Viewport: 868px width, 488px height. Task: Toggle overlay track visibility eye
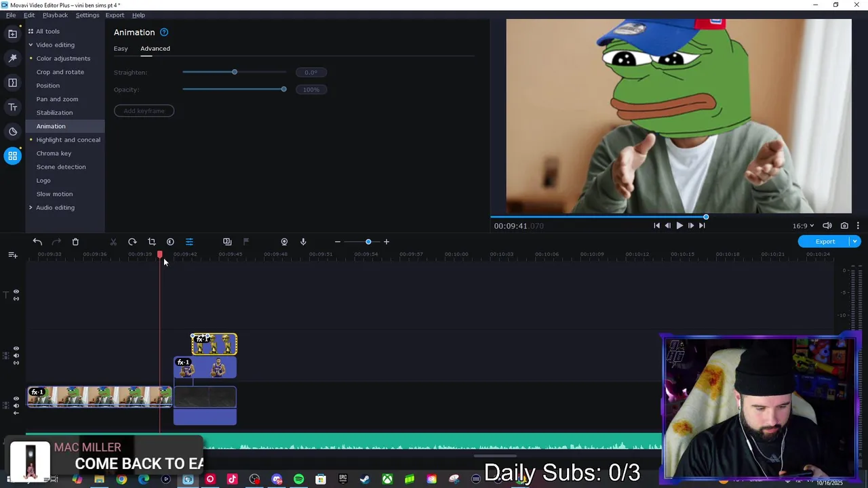click(16, 349)
